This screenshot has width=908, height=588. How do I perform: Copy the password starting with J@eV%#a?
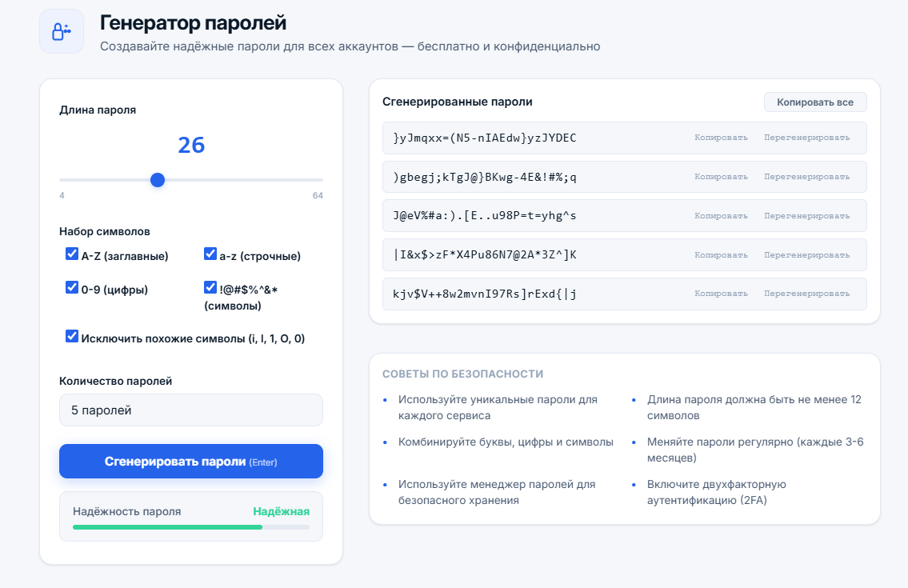[721, 216]
